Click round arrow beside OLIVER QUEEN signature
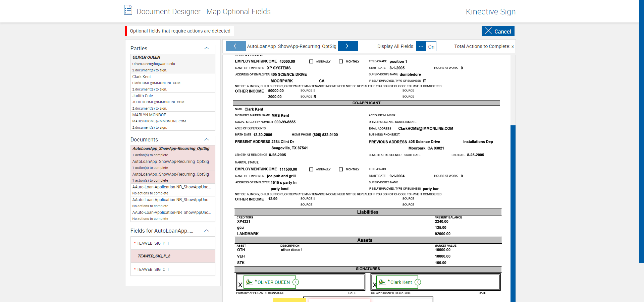 click(296, 282)
